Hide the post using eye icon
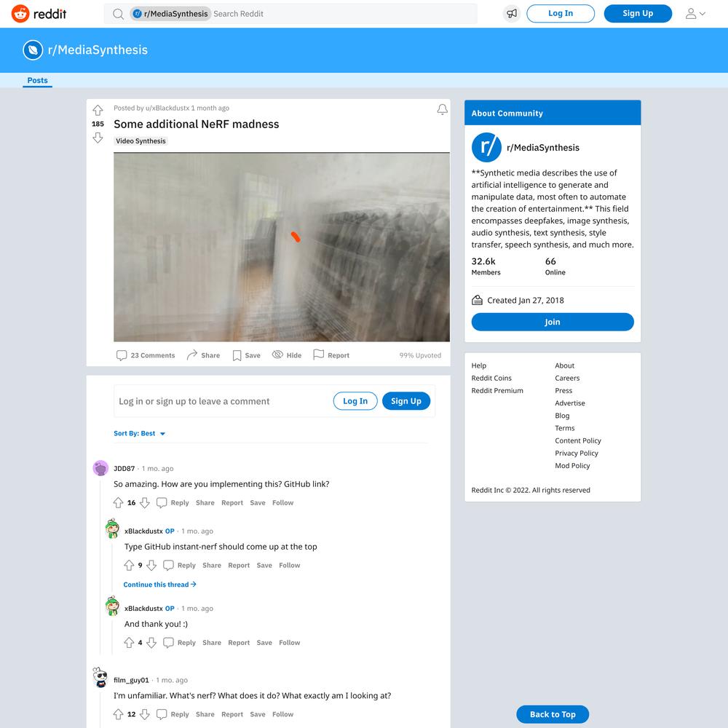Viewport: 728px width, 728px height. [277, 355]
